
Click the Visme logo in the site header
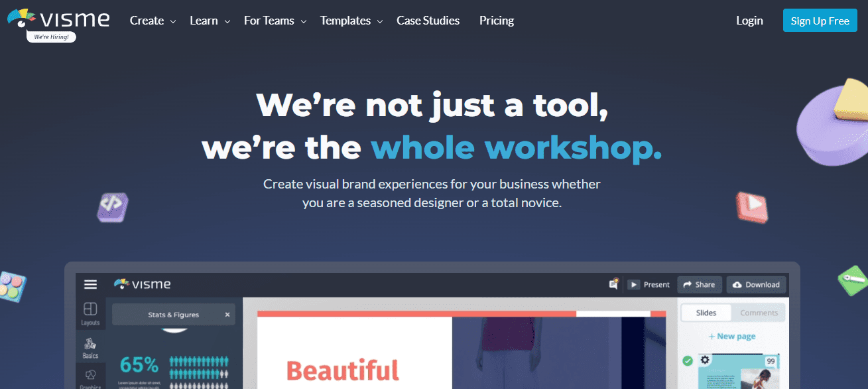click(58, 18)
